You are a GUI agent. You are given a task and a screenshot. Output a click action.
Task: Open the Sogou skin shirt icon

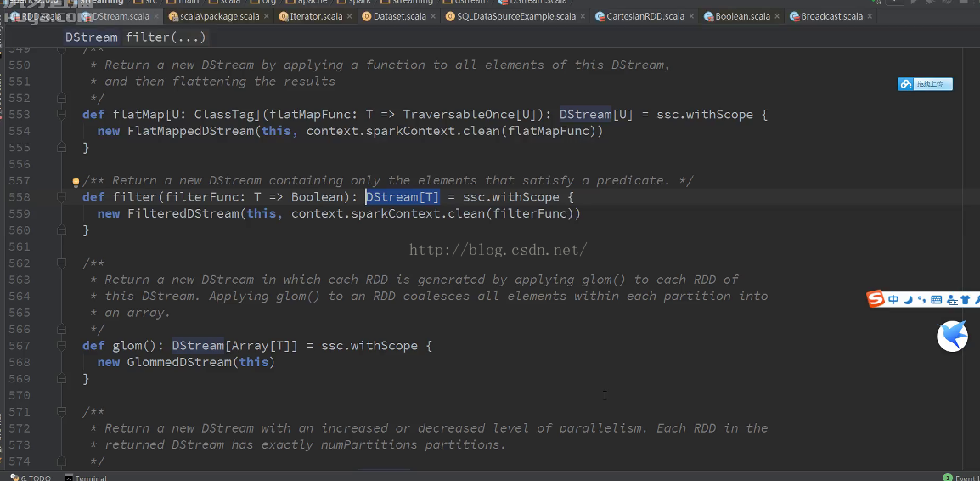tap(965, 300)
